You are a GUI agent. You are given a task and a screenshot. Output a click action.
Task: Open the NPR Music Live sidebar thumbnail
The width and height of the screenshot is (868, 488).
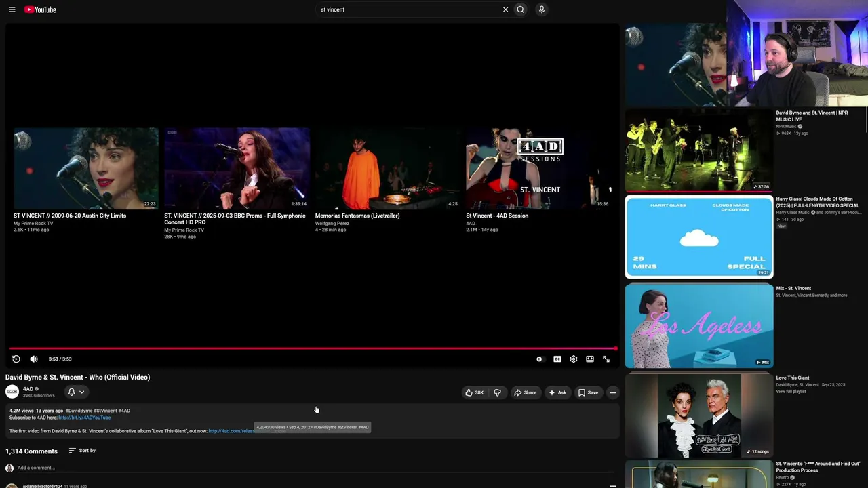pyautogui.click(x=699, y=150)
